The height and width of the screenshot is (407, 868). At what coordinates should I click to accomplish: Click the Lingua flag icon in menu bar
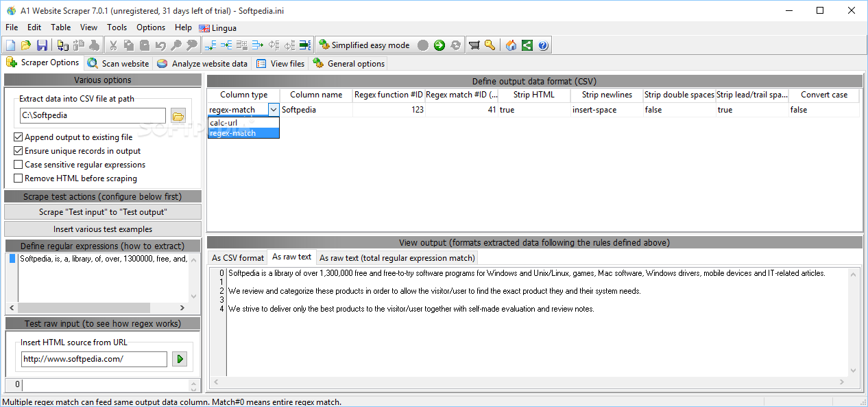(204, 28)
